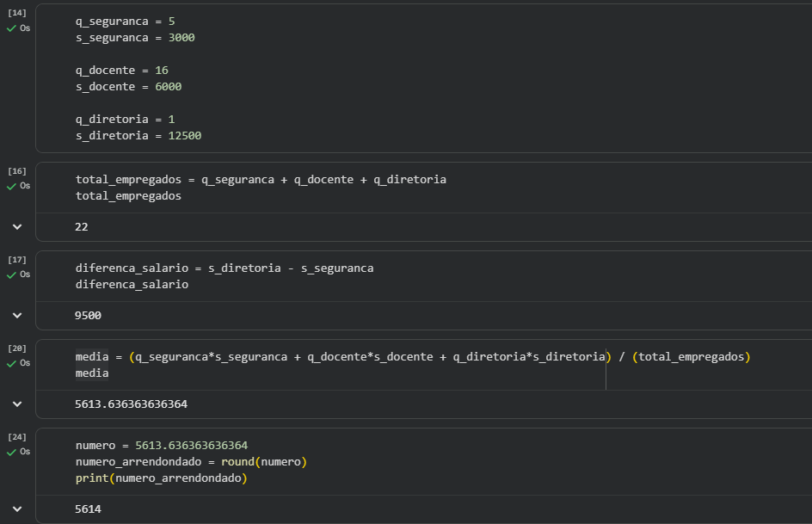Click the green check mark of cell 17
This screenshot has width=812, height=524.
point(11,274)
